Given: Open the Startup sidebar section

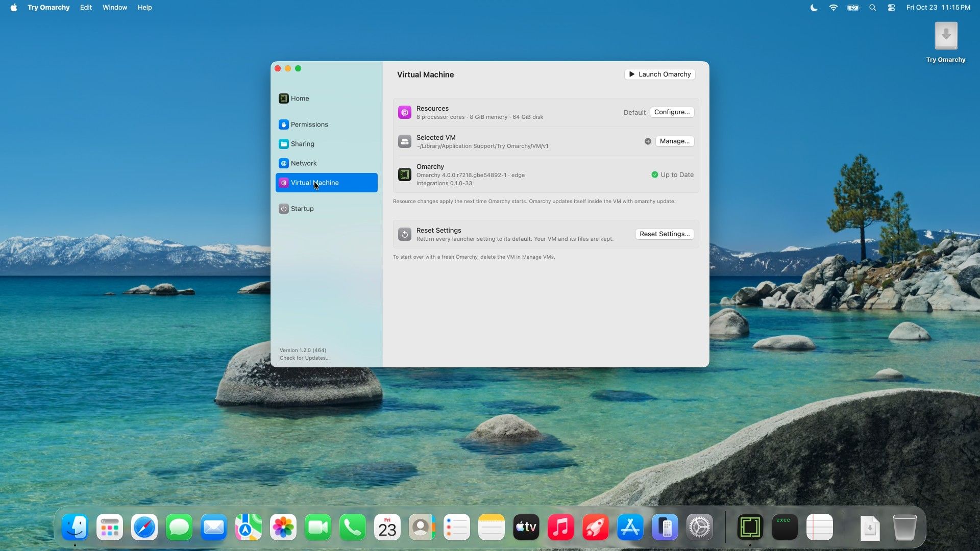Looking at the screenshot, I should coord(326,209).
